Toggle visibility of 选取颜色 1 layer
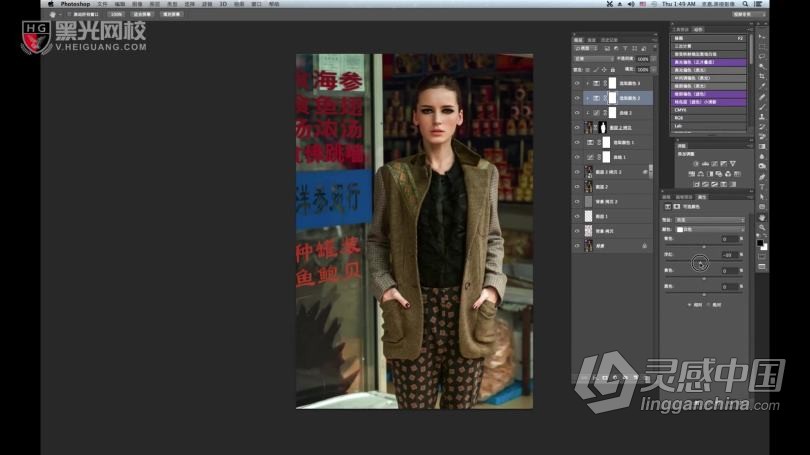This screenshot has height=455, width=810. [x=577, y=143]
